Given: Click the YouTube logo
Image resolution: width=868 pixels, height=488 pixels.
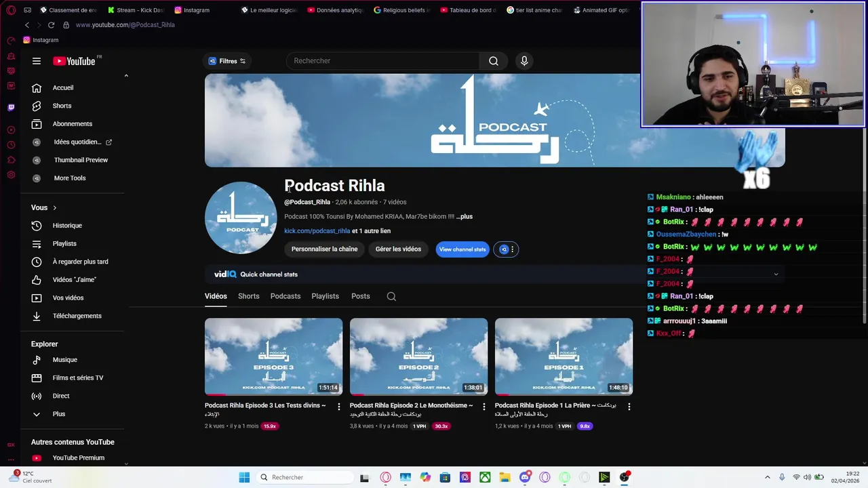Looking at the screenshot, I should [75, 61].
